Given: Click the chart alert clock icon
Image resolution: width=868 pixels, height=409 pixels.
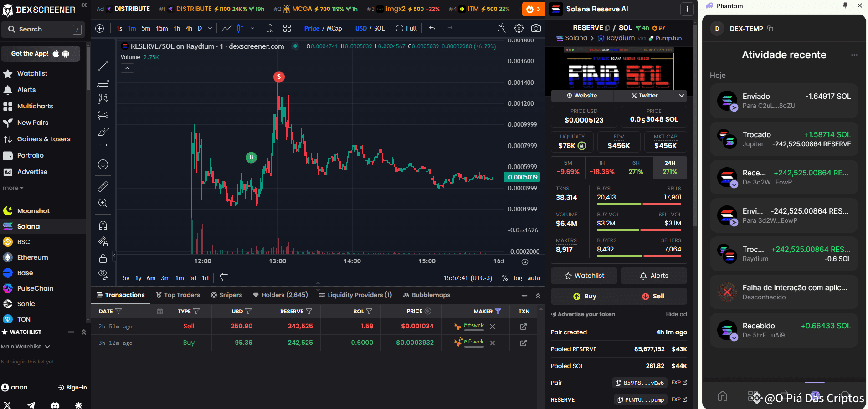Looking at the screenshot, I should click(502, 28).
